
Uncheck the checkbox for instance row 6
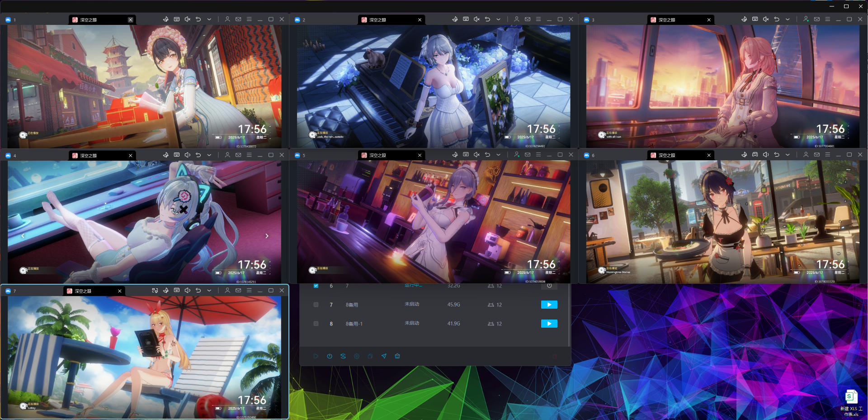tap(316, 286)
